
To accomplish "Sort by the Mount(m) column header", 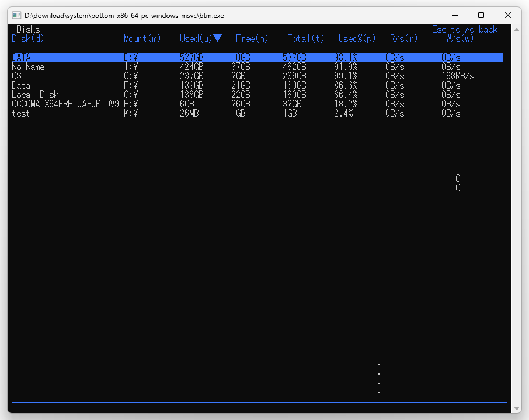I will click(142, 38).
